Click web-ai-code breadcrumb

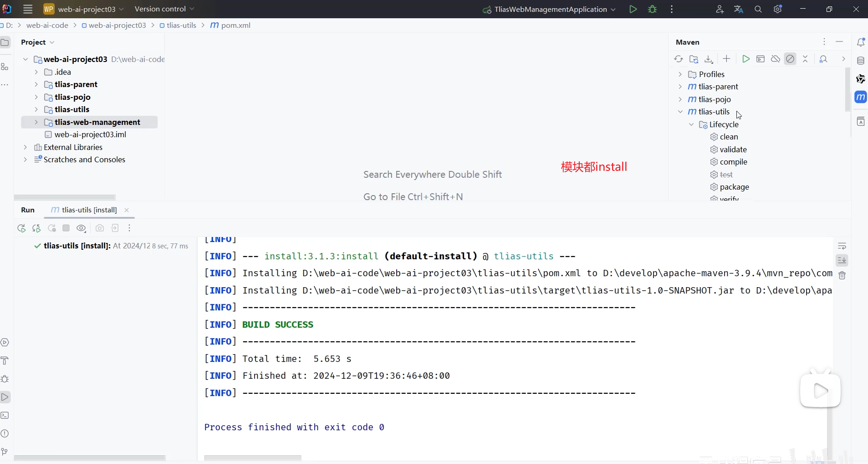[x=47, y=25]
